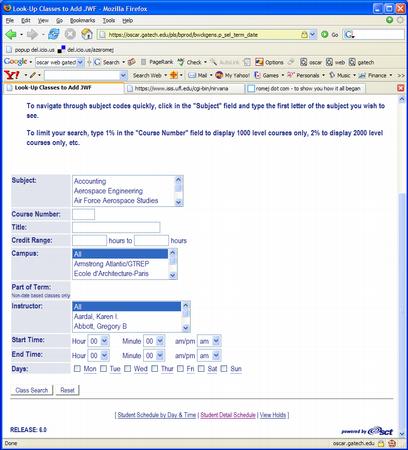Open Yahoo Music toolbar button
Image resolution: width=408 pixels, height=450 pixels.
(x=340, y=75)
